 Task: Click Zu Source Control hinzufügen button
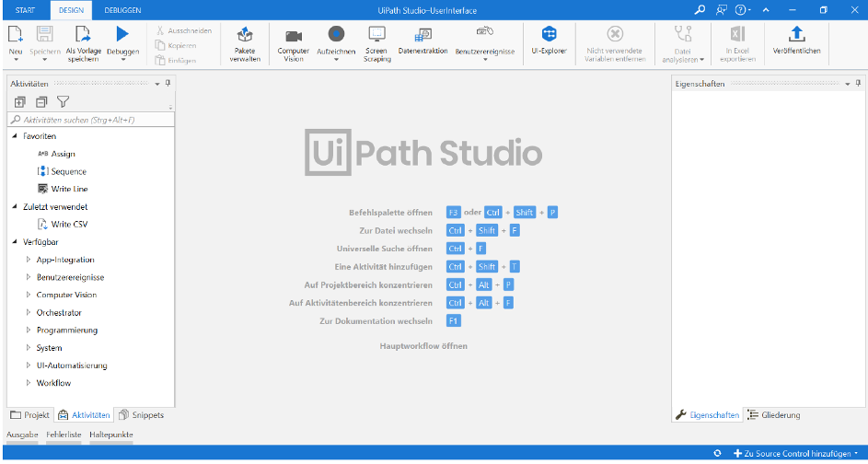797,455
